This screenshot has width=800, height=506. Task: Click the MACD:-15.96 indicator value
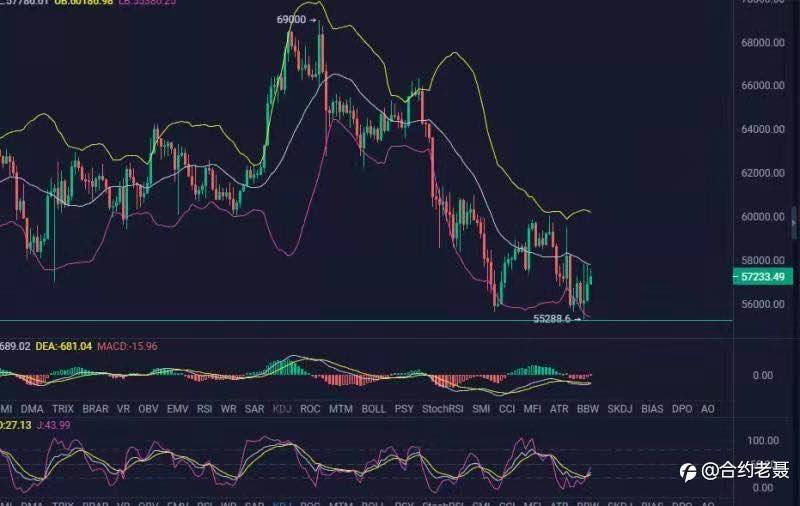(128, 346)
